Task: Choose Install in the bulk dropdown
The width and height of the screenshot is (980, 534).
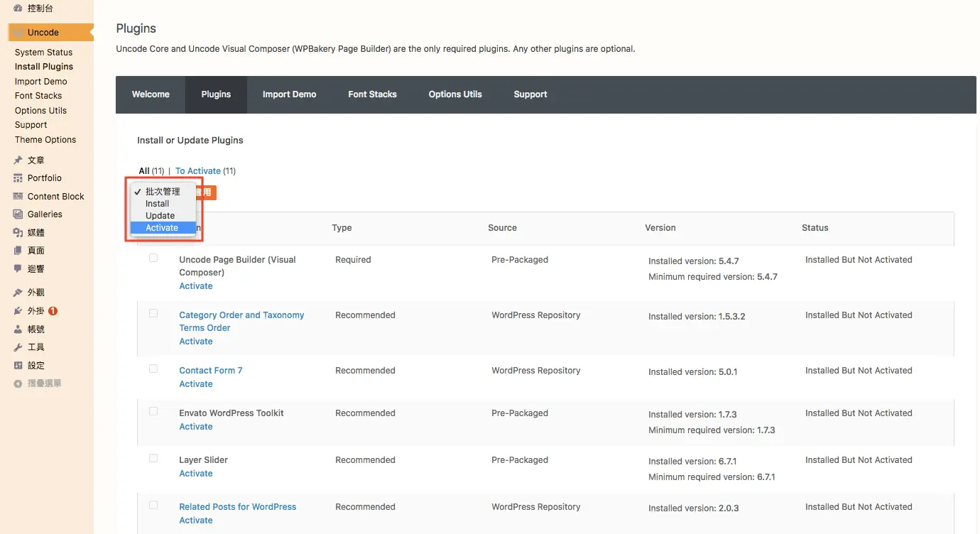Action: tap(163, 204)
